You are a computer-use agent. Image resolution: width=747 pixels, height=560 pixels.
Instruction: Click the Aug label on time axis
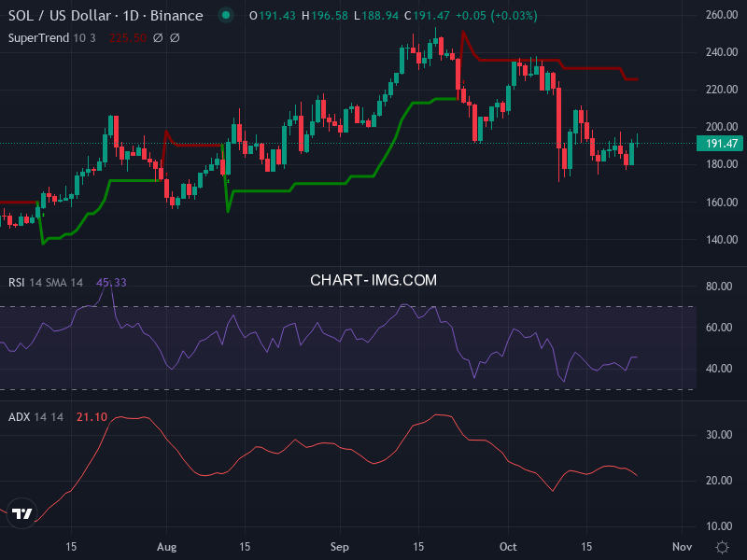tap(167, 546)
